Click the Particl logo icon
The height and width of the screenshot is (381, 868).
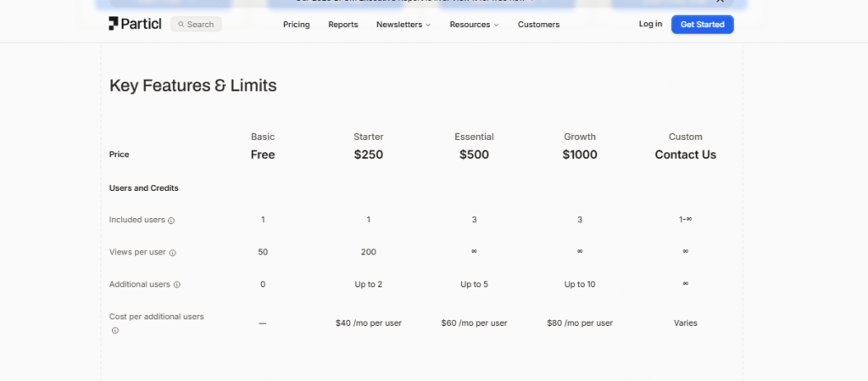coord(114,24)
